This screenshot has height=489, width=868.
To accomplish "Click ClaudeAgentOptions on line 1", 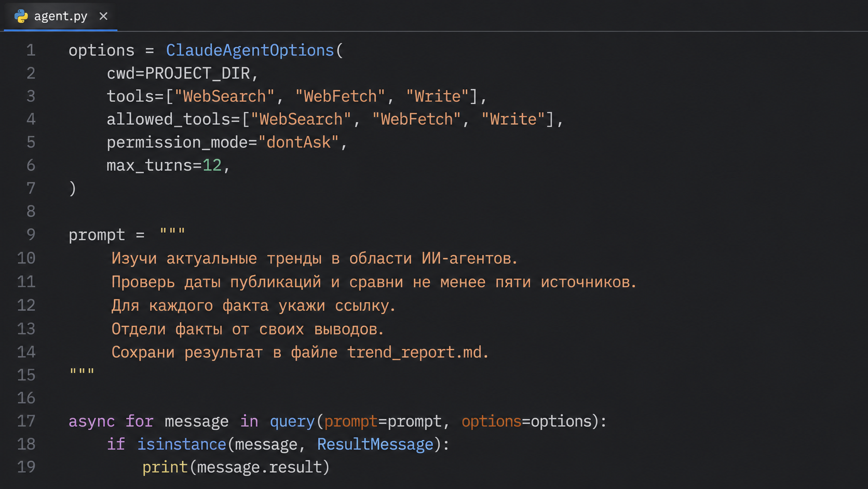I will pyautogui.click(x=250, y=50).
